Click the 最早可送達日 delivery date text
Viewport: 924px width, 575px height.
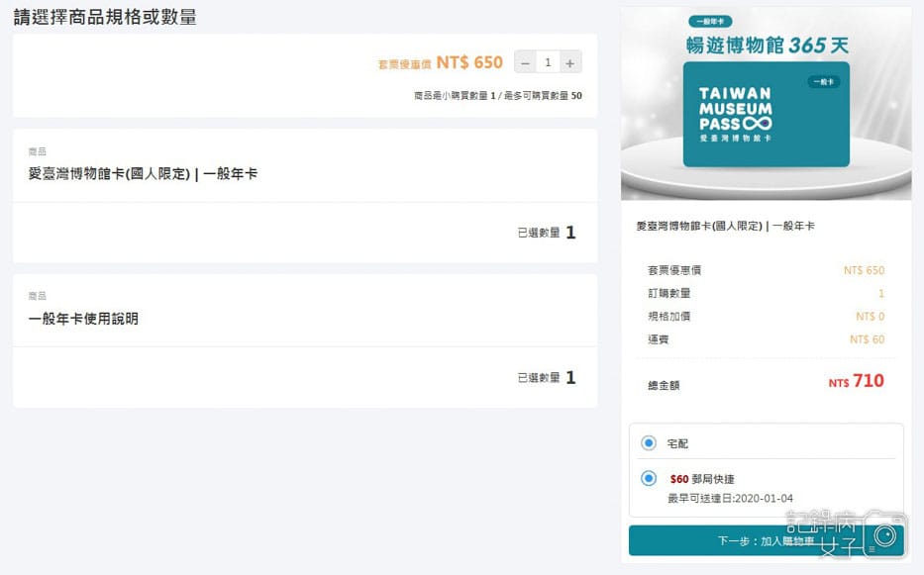(730, 497)
